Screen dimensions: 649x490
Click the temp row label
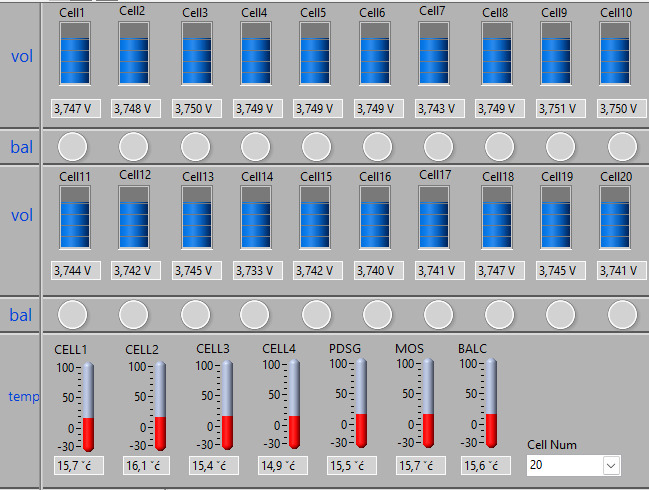pyautogui.click(x=24, y=396)
